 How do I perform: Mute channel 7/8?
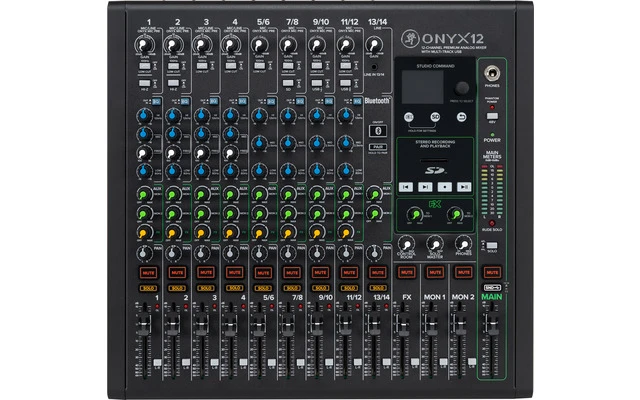(x=292, y=272)
